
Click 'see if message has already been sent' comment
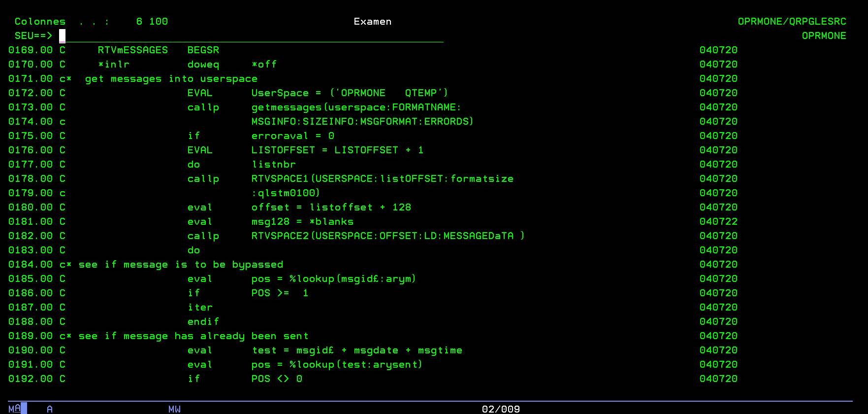pos(193,336)
